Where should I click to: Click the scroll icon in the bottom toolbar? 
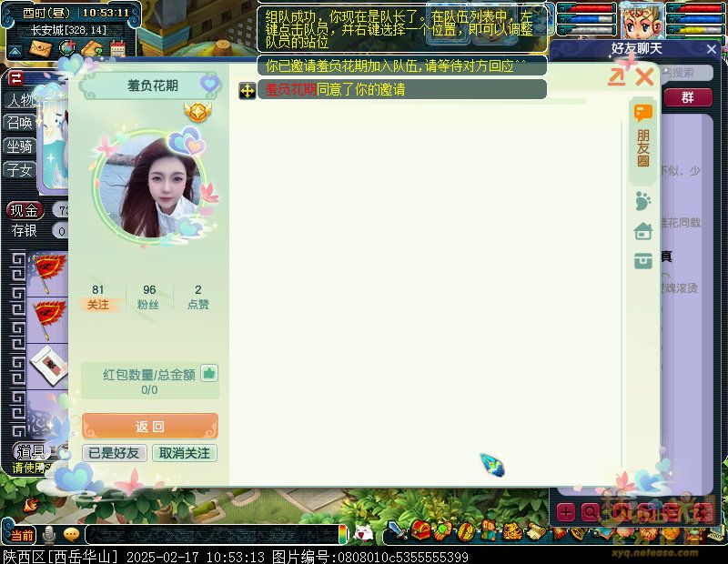tap(536, 530)
